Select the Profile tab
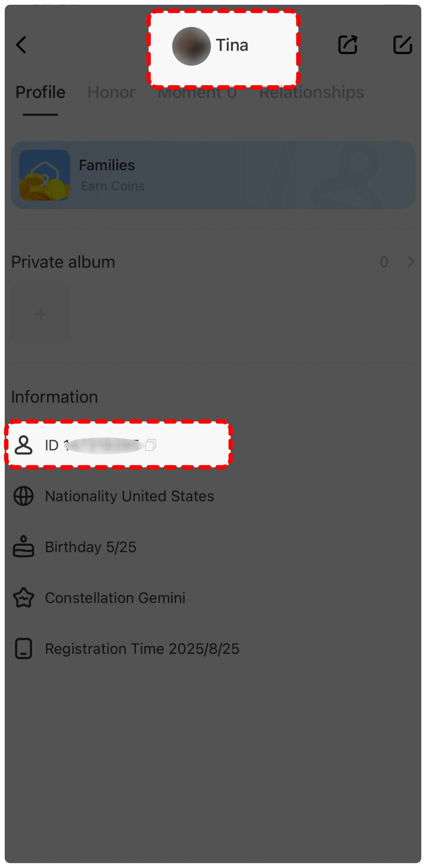Viewport: 426px width, 868px height. [x=41, y=92]
